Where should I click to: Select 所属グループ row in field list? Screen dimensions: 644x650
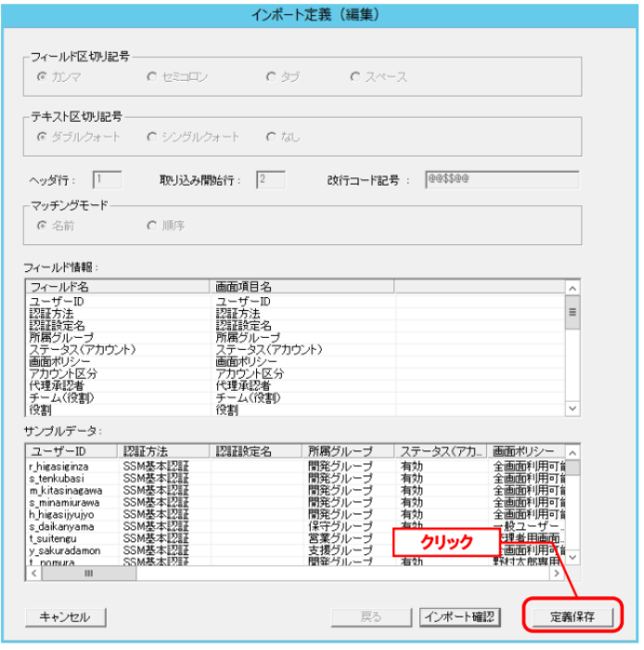(296, 337)
